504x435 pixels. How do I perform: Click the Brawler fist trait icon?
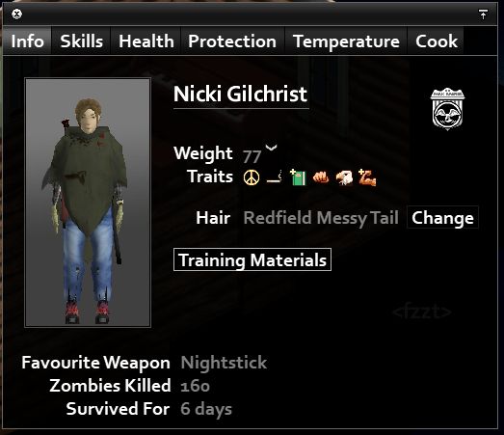pos(321,177)
